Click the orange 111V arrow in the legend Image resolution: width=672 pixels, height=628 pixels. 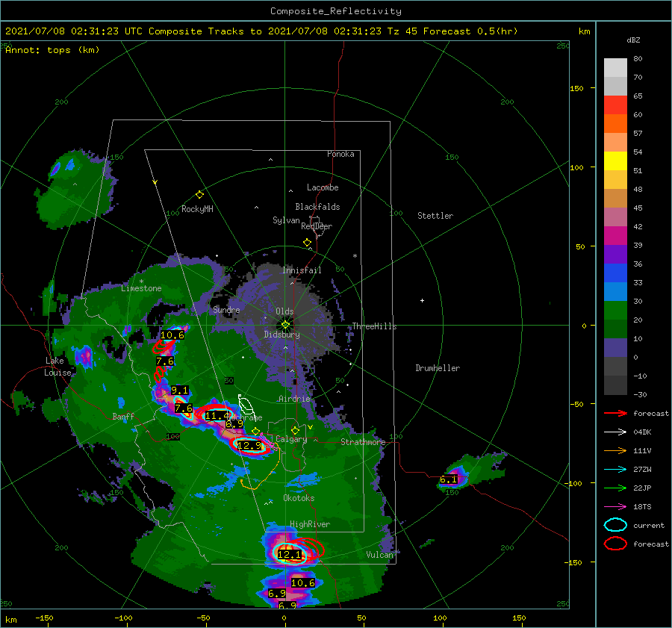pos(615,450)
